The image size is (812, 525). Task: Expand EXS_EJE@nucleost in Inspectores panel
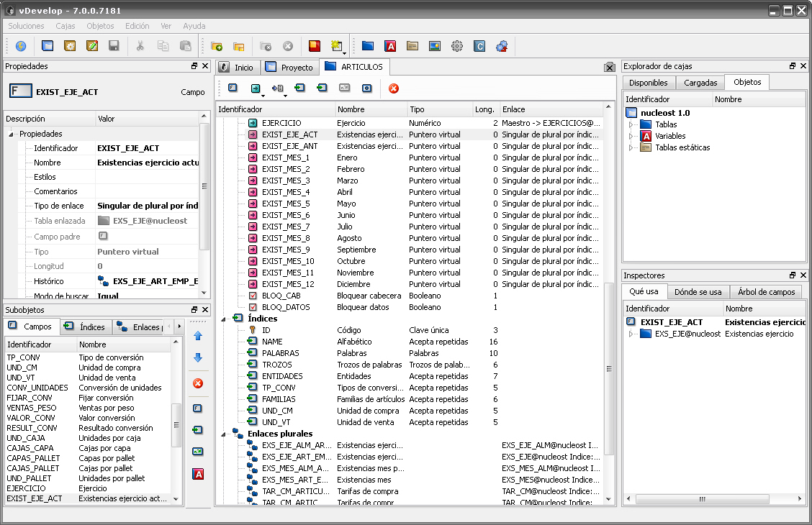[631, 334]
